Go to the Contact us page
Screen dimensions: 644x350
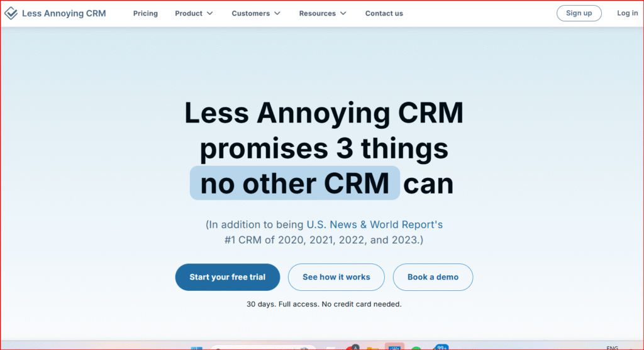pos(384,13)
